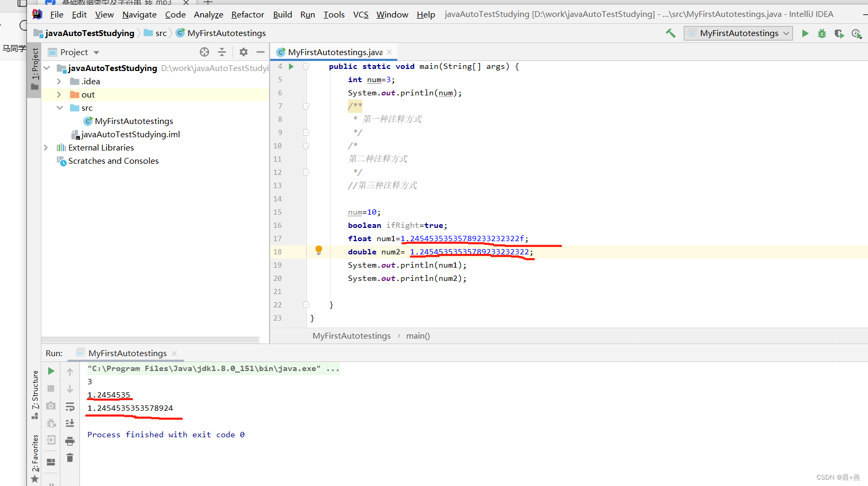
Task: Open the Edit menu
Action: click(x=79, y=15)
